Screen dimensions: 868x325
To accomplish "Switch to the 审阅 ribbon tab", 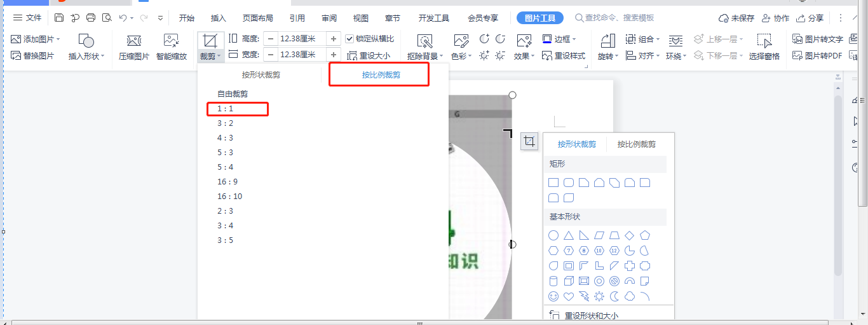I will pyautogui.click(x=329, y=18).
